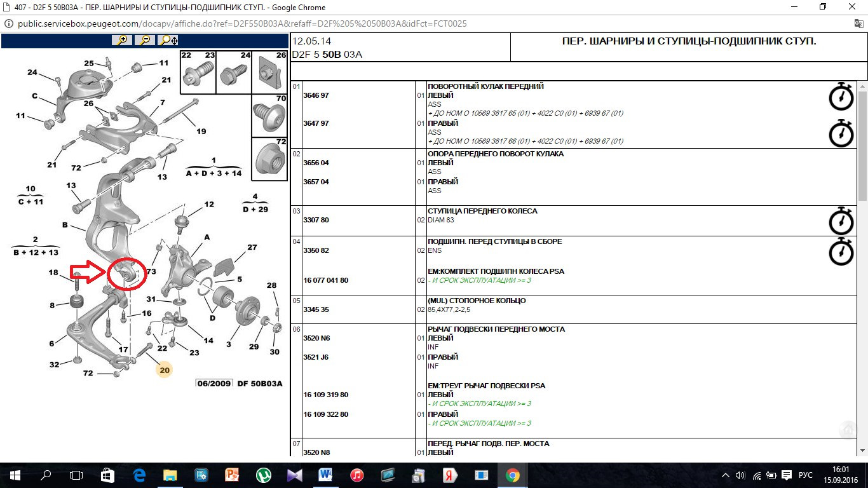Open File Explorer from the taskbar

[x=170, y=475]
